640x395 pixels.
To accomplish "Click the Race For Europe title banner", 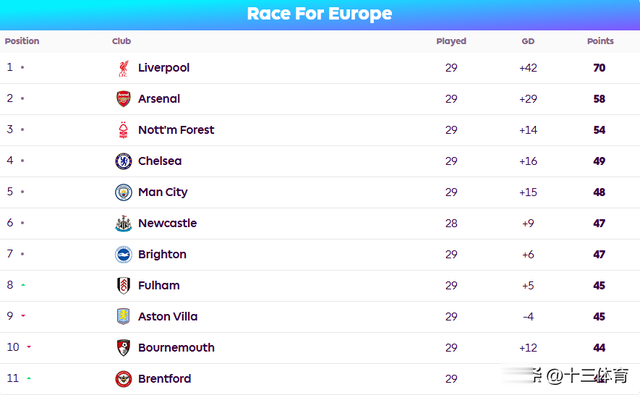I will click(320, 14).
